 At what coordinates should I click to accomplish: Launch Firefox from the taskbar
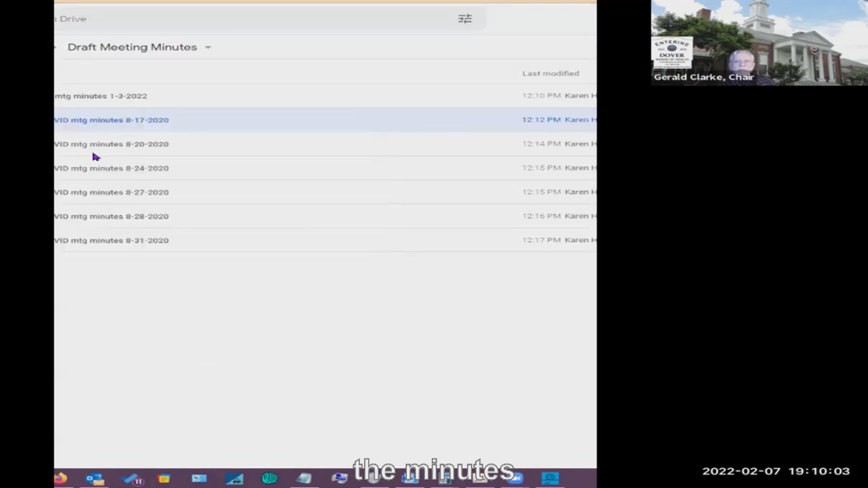point(61,478)
